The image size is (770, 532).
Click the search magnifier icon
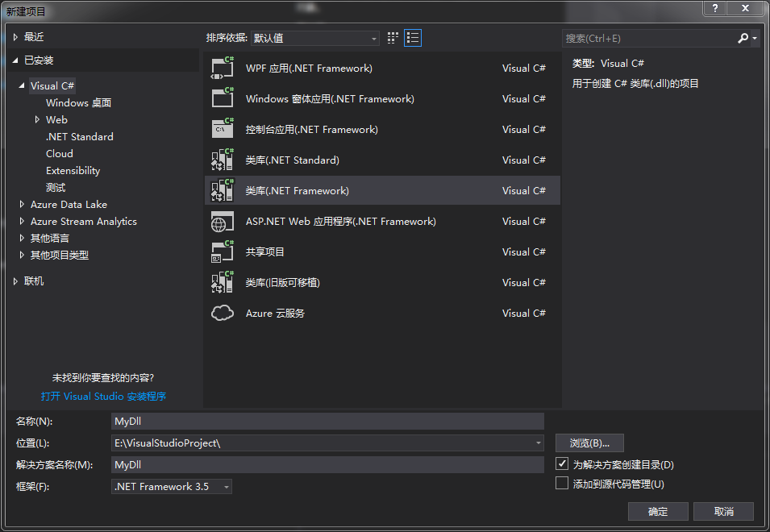pos(743,38)
